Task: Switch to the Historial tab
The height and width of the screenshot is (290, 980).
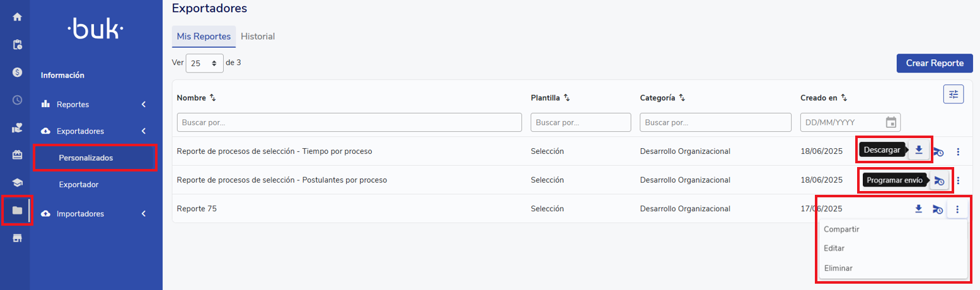Action: click(x=258, y=37)
